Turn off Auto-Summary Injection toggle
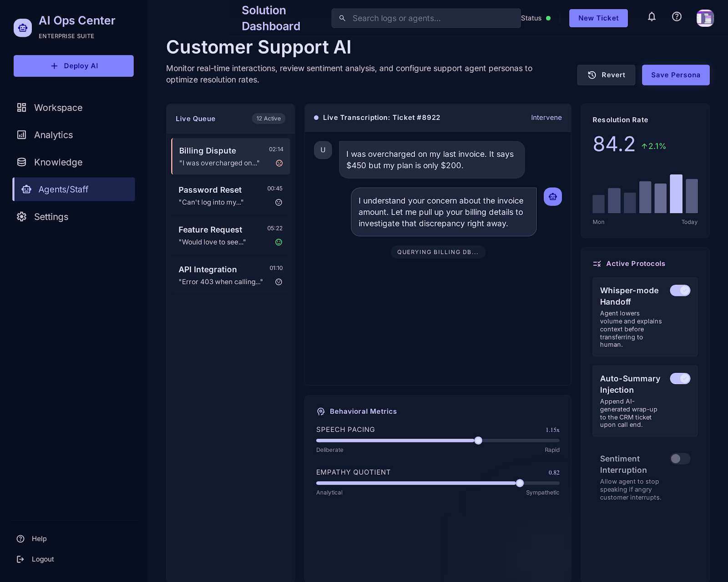728x582 pixels. point(680,379)
